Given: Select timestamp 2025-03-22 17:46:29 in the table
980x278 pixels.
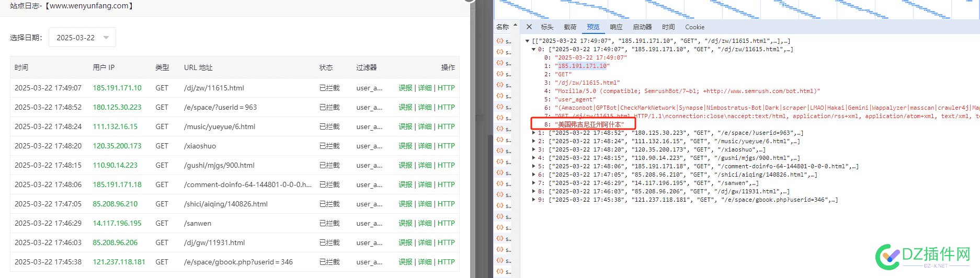Looking at the screenshot, I should click(48, 223).
